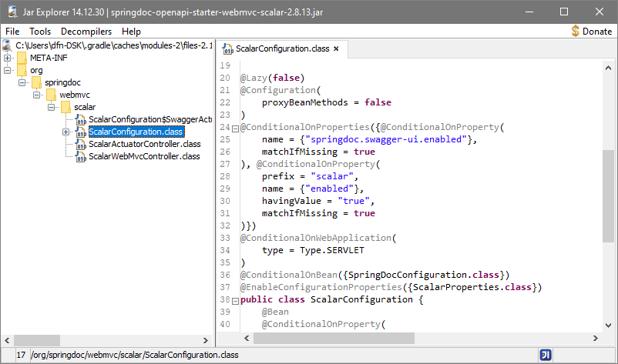This screenshot has width=618, height=364.
Task: Expand the ScalarConfiguration.class tree node
Action: point(65,132)
